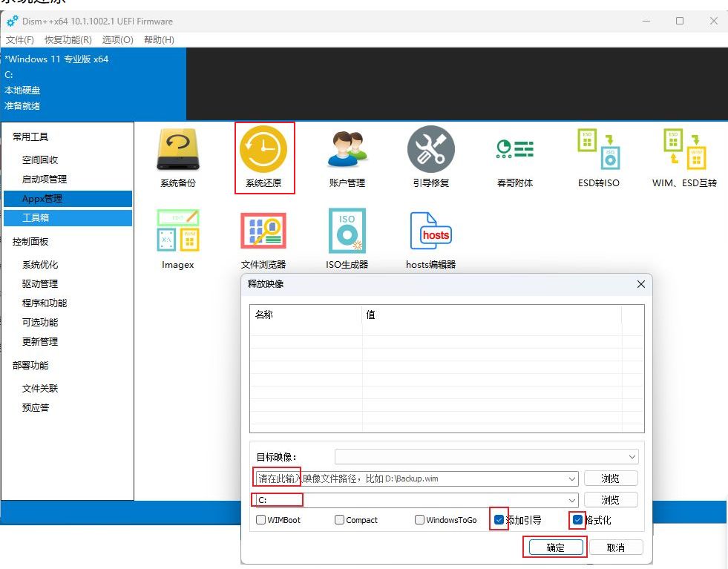Enable the WIMBoot checkbox

coord(261,520)
